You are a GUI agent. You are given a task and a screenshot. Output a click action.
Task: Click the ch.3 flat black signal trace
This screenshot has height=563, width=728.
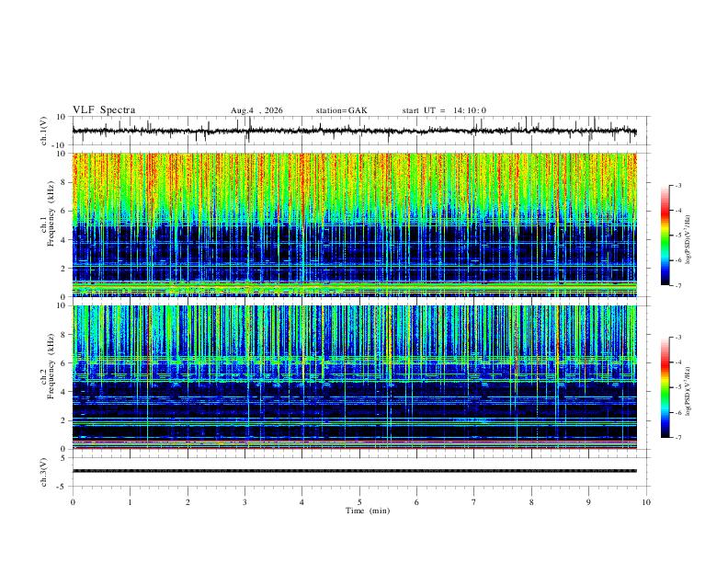coord(354,471)
